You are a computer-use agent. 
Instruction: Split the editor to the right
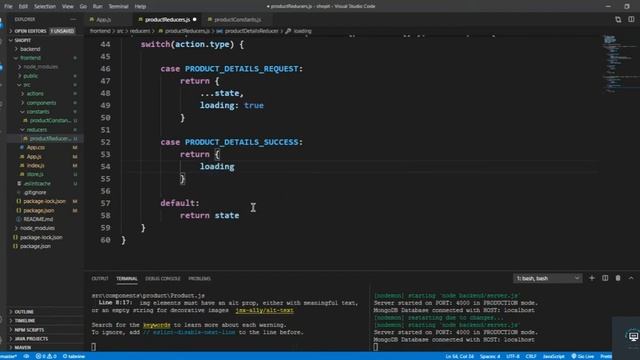click(x=631, y=20)
